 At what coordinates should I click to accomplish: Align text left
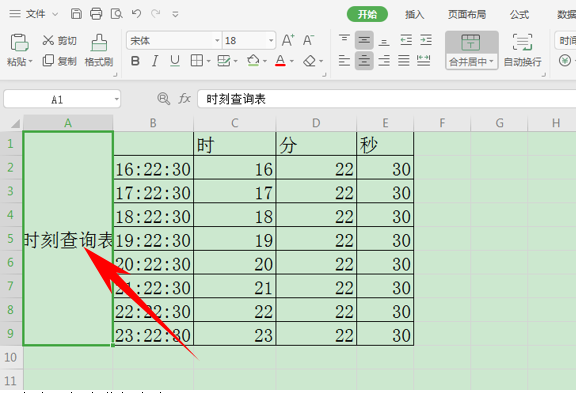click(x=344, y=60)
